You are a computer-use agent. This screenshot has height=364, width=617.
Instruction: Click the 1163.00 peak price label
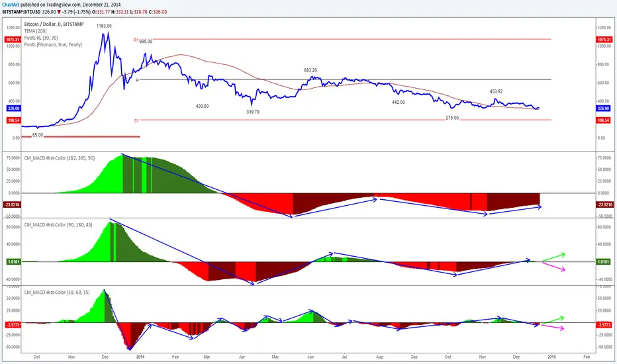click(x=105, y=26)
